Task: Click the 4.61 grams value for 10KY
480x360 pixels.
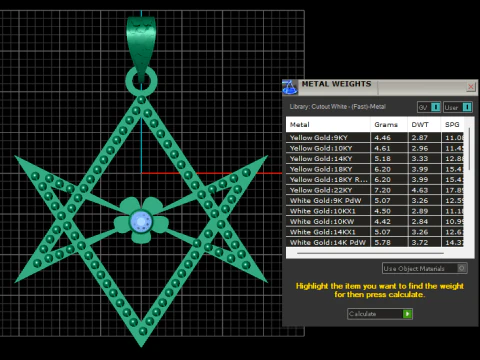Action: tap(382, 148)
